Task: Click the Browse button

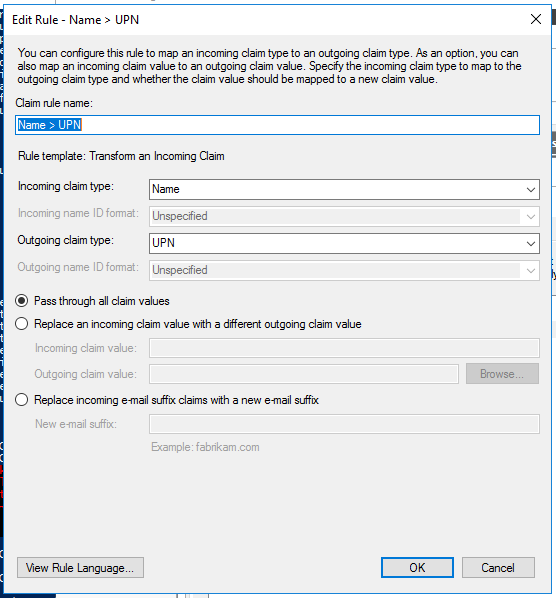Action: [502, 373]
